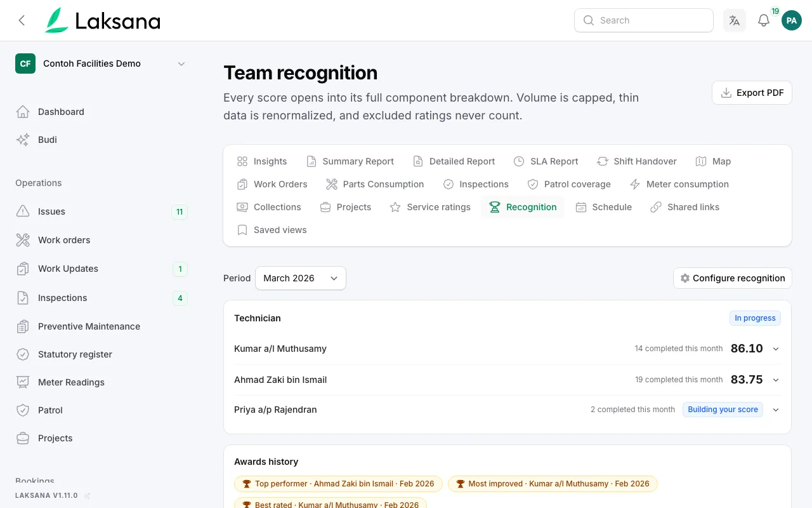Open the language translate icon
The image size is (812, 508).
coord(735,20)
